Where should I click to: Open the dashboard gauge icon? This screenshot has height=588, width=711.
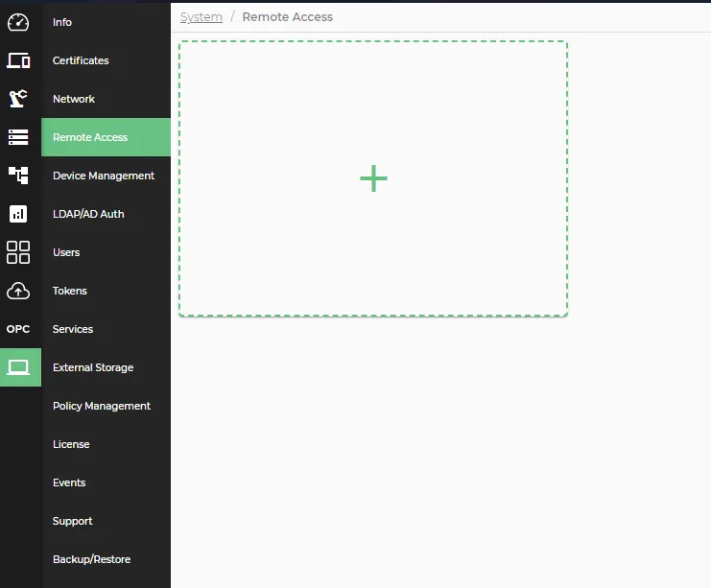click(x=18, y=22)
